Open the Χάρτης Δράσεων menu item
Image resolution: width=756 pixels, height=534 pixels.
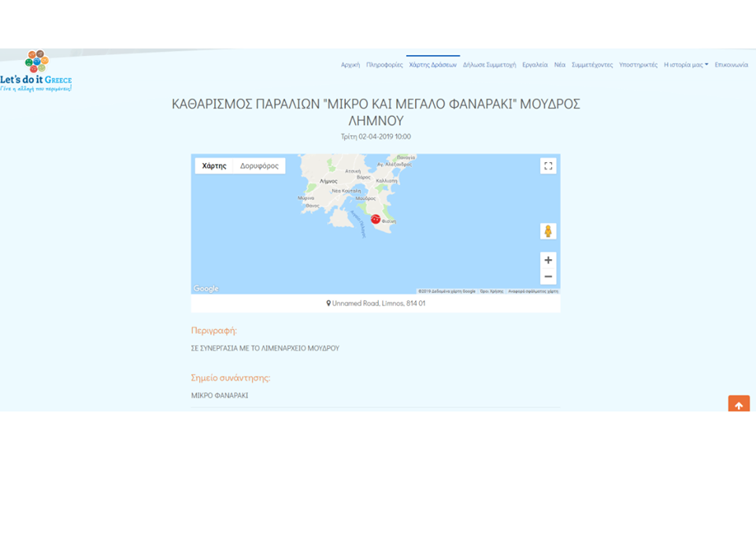(x=432, y=65)
